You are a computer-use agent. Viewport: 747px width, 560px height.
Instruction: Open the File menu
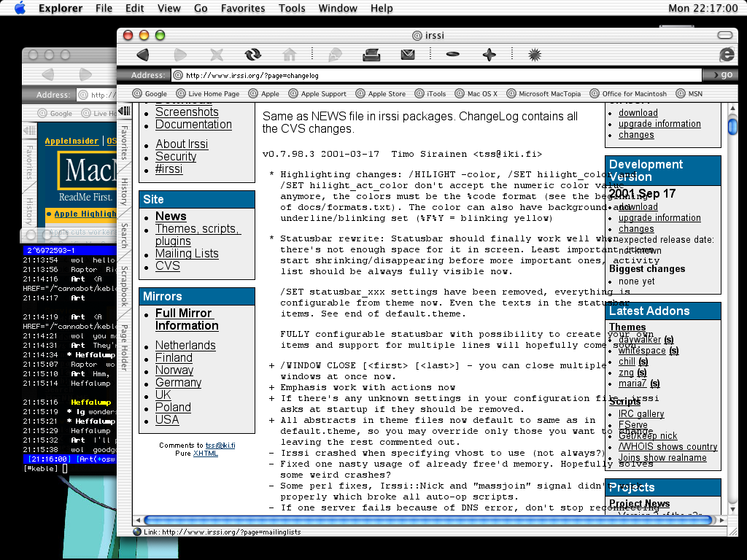pos(104,8)
